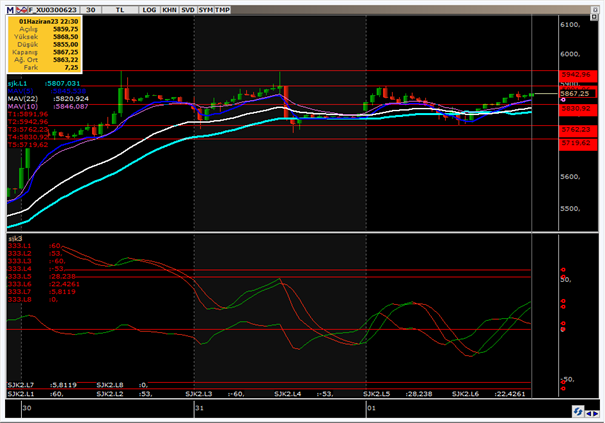The width and height of the screenshot is (605, 423).
Task: Click the 333.L7 value 5,8119 row
Action: pyautogui.click(x=42, y=292)
